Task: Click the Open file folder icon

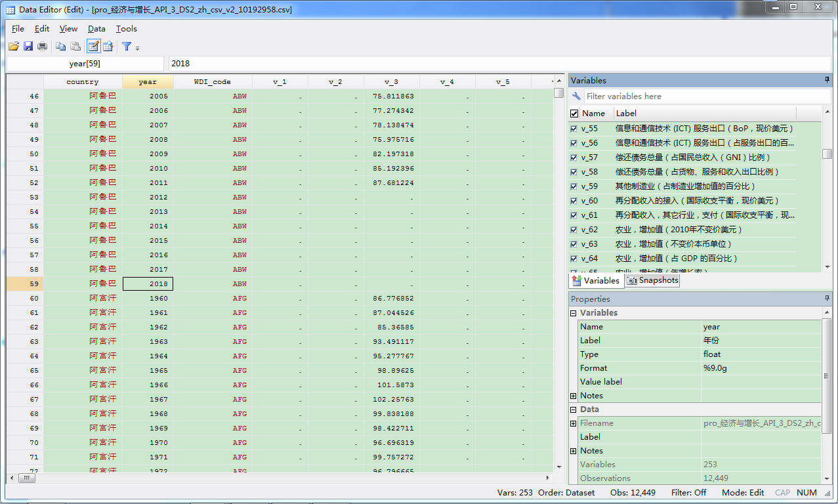Action: [14, 46]
